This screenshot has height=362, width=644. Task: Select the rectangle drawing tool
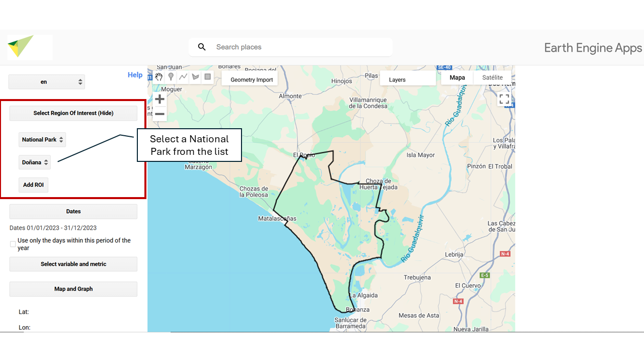[x=207, y=77]
